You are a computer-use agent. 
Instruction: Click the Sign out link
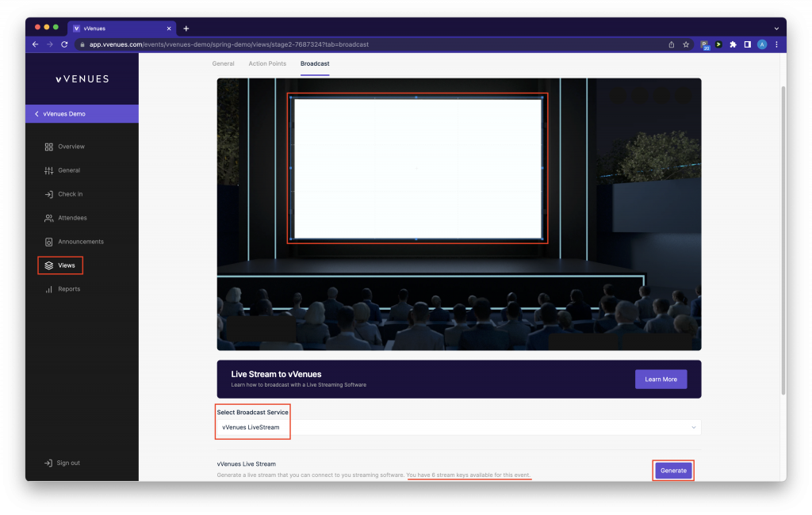click(68, 463)
